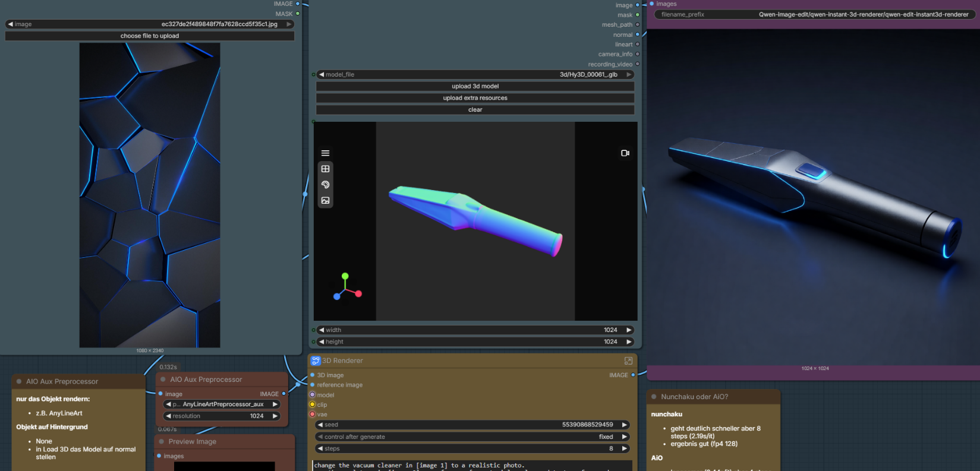Click the background image icon in 3D viewer
This screenshot has width=980, height=471.
325,201
